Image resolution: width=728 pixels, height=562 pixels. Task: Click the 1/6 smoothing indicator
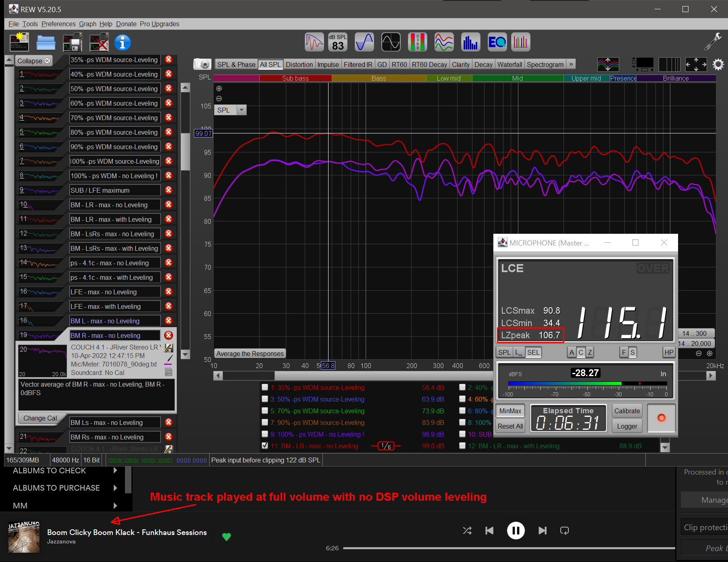[x=386, y=445]
